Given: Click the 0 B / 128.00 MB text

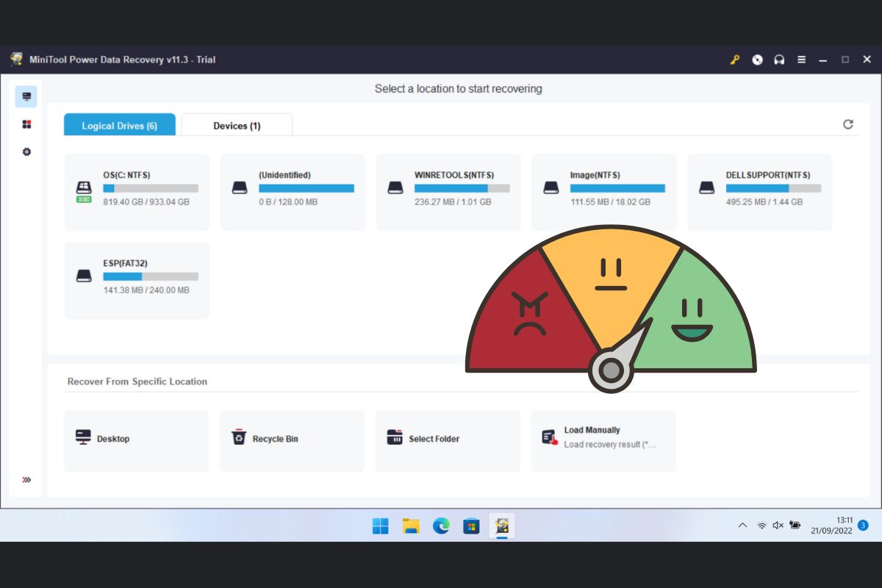Looking at the screenshot, I should pos(288,201).
